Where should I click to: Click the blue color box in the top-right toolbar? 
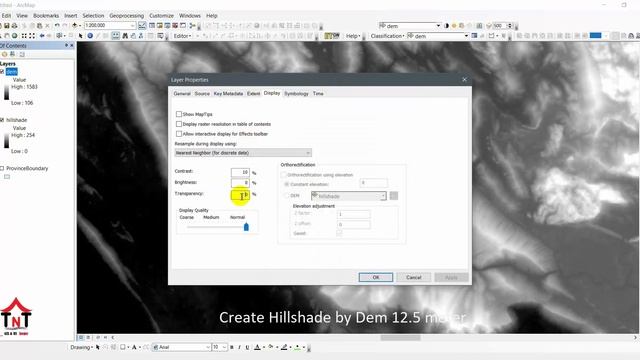(596, 36)
